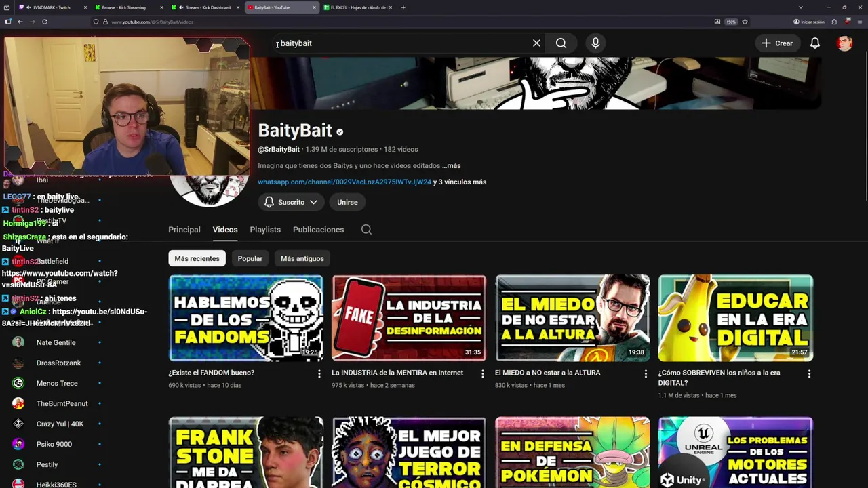The height and width of the screenshot is (488, 868).
Task: Open options for El MIEDO a NO estar video
Action: pos(646,373)
